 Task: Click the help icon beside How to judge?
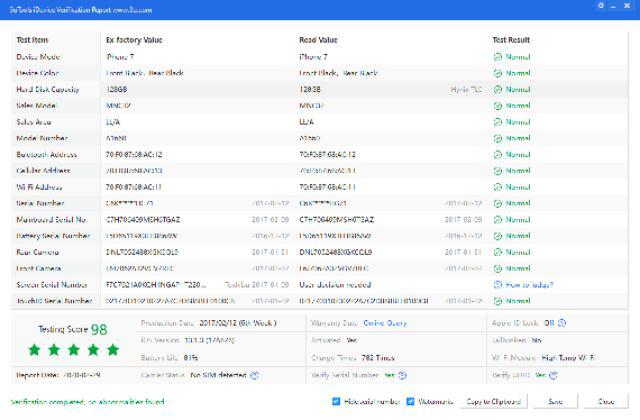[497, 284]
